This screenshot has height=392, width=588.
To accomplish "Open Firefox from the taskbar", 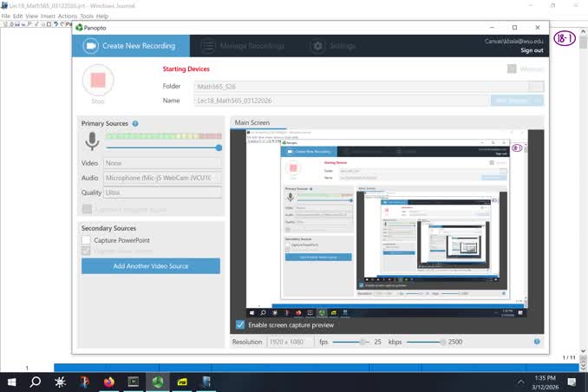I will click(x=108, y=382).
